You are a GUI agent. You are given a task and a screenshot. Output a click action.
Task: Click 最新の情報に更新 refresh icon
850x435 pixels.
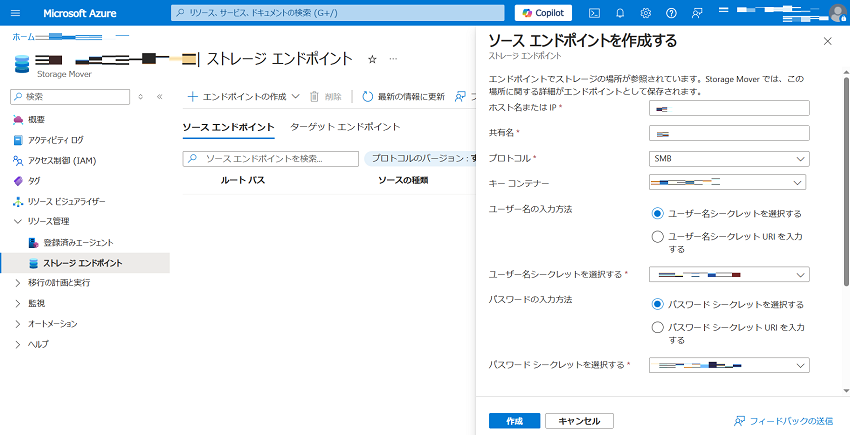point(368,97)
